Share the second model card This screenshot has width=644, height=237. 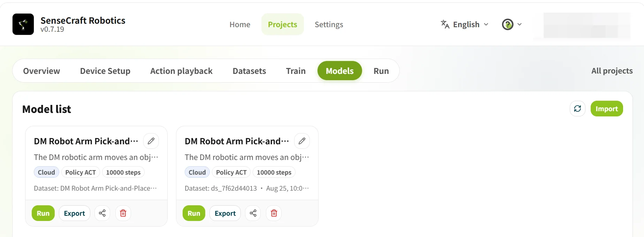tap(253, 213)
